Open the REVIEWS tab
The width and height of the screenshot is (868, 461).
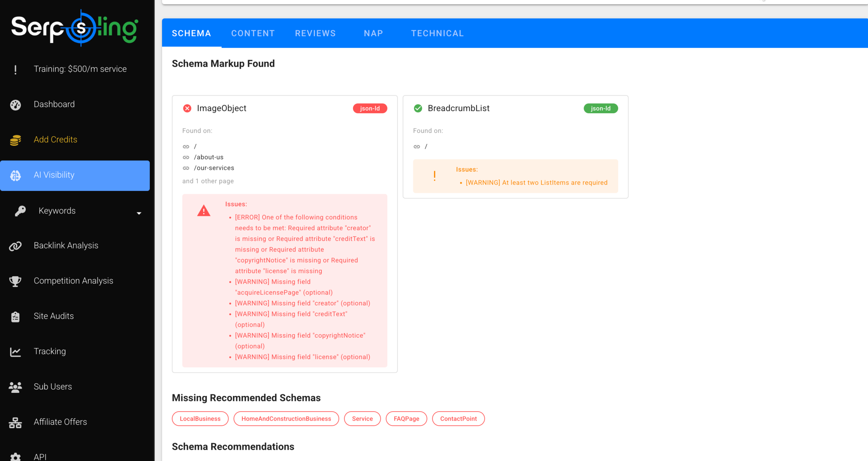pyautogui.click(x=315, y=33)
